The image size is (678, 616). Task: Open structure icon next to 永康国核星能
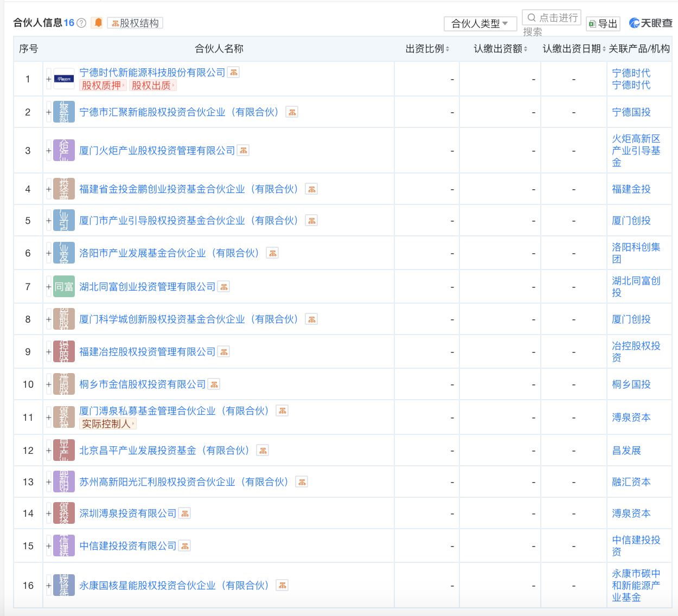click(282, 586)
